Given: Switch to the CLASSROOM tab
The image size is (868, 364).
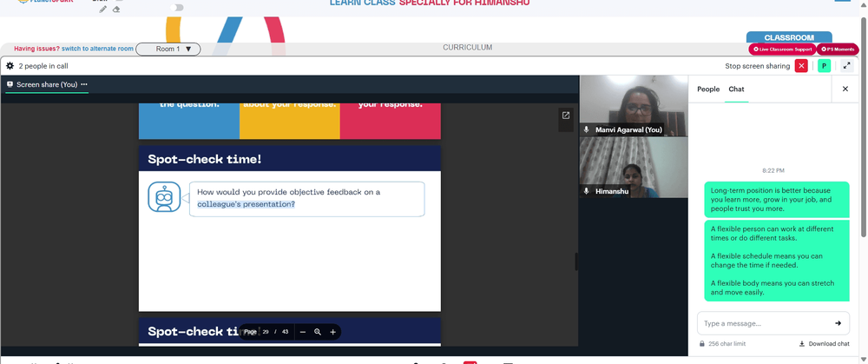Looking at the screenshot, I should [789, 37].
